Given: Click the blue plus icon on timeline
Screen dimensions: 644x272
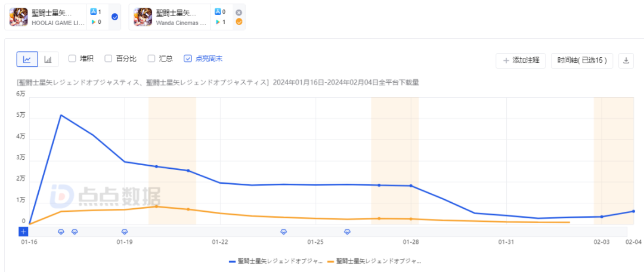Looking at the screenshot, I should point(23,231).
